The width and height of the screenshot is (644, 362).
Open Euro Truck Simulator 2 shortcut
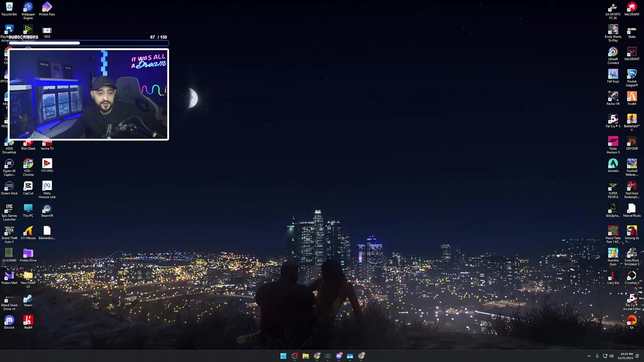632,257
